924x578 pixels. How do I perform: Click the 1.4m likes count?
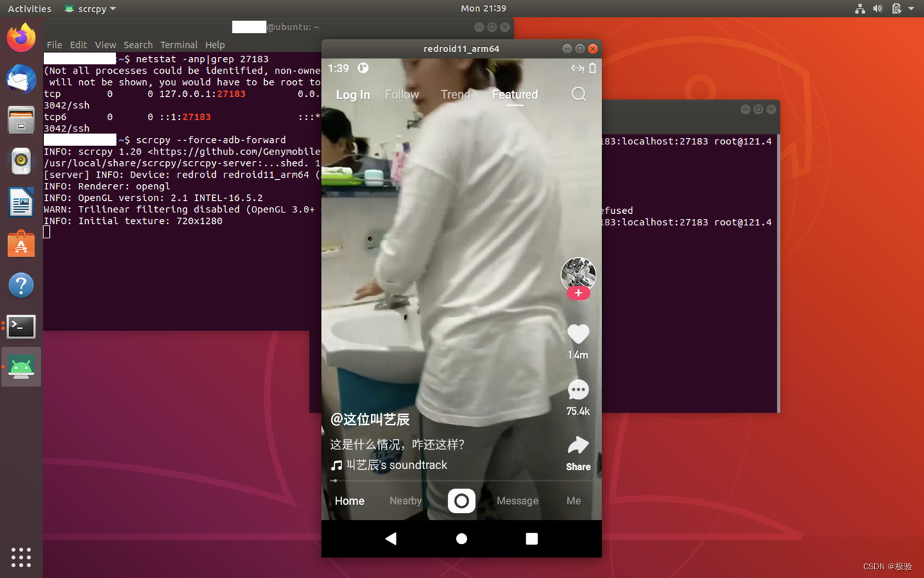pos(578,355)
